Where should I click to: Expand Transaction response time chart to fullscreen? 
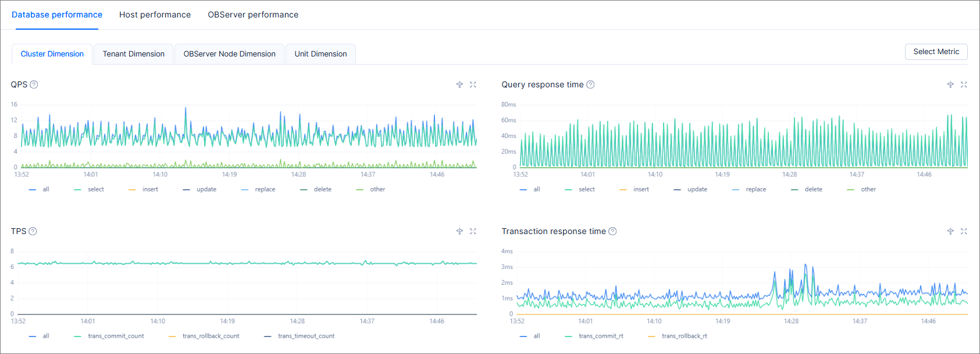pyautogui.click(x=964, y=231)
